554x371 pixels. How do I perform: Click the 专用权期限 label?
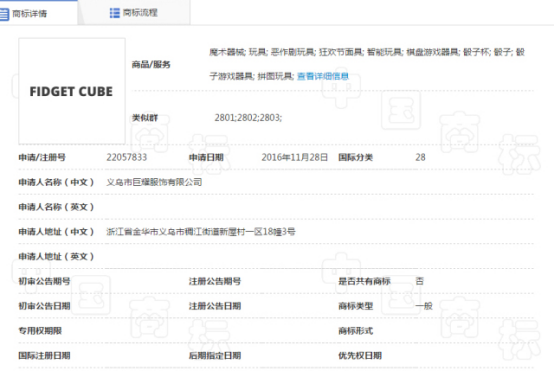pyautogui.click(x=40, y=331)
